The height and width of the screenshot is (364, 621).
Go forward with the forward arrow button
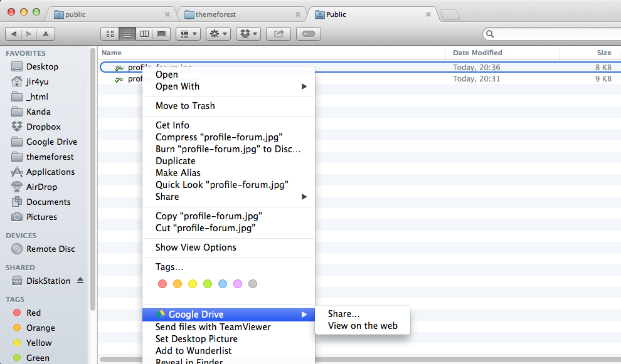point(29,34)
